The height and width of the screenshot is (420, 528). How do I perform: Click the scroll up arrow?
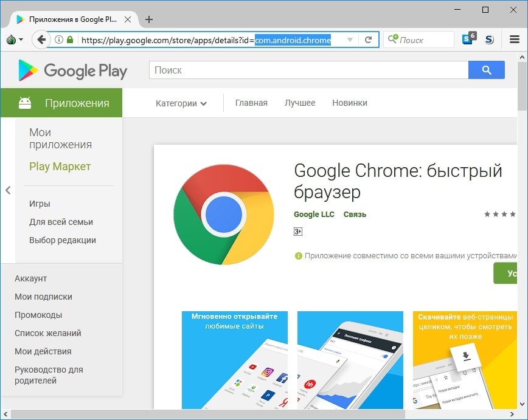(522, 57)
